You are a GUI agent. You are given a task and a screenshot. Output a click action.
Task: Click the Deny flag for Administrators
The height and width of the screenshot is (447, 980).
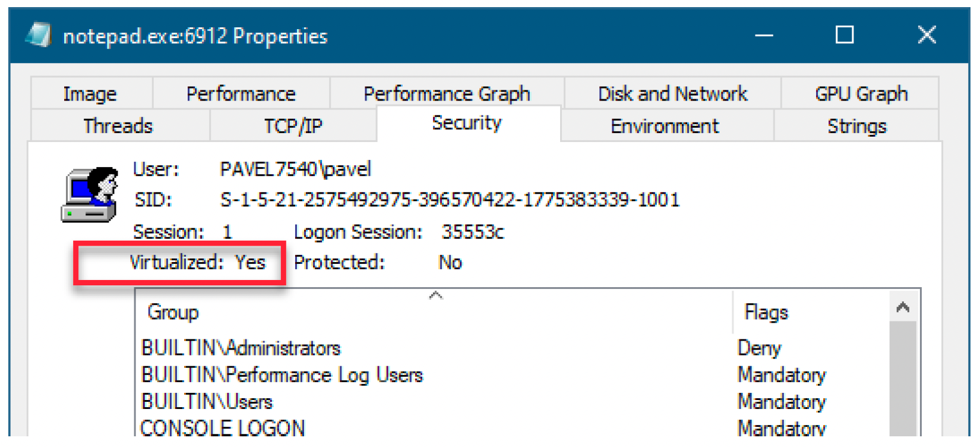coord(759,348)
